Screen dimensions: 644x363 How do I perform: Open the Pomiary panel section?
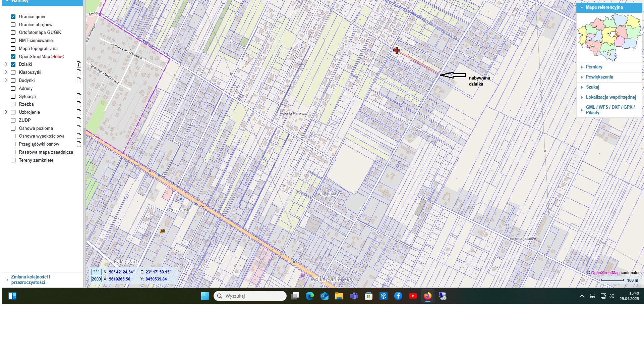(594, 67)
